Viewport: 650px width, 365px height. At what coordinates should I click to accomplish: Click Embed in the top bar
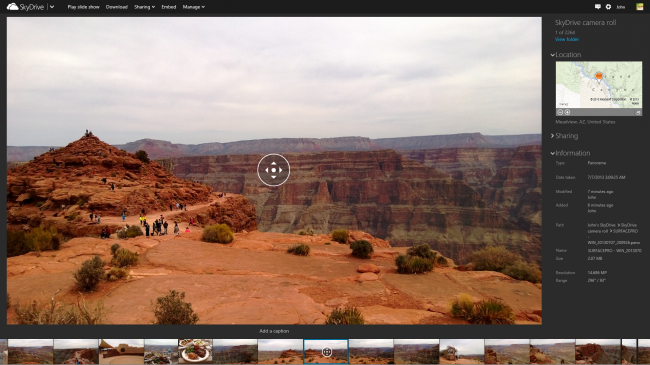pyautogui.click(x=169, y=7)
